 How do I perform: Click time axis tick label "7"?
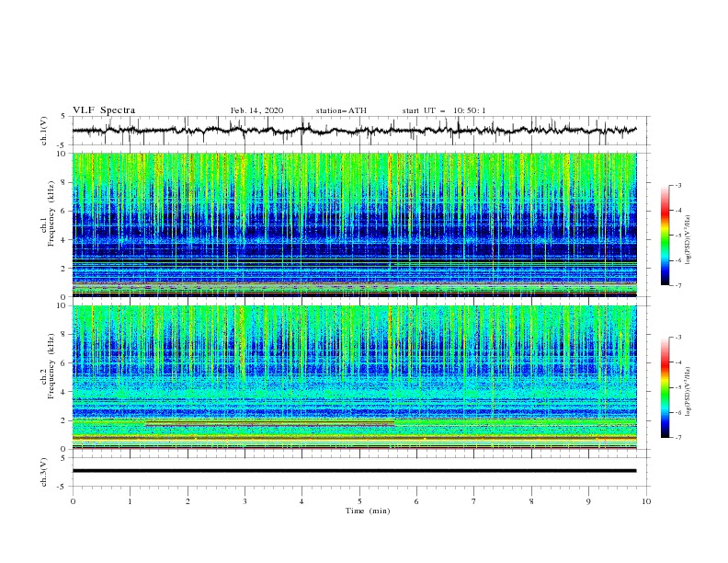pos(474,501)
